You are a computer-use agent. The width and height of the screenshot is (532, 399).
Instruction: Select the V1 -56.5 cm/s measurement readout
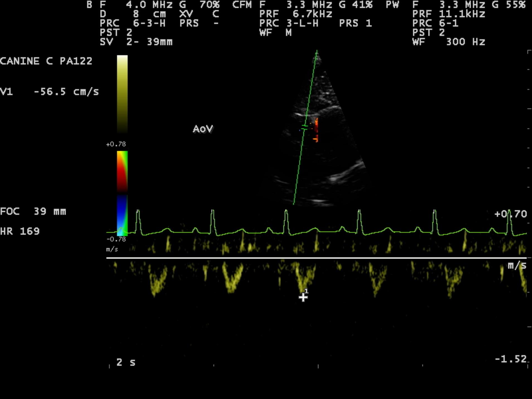click(x=50, y=92)
